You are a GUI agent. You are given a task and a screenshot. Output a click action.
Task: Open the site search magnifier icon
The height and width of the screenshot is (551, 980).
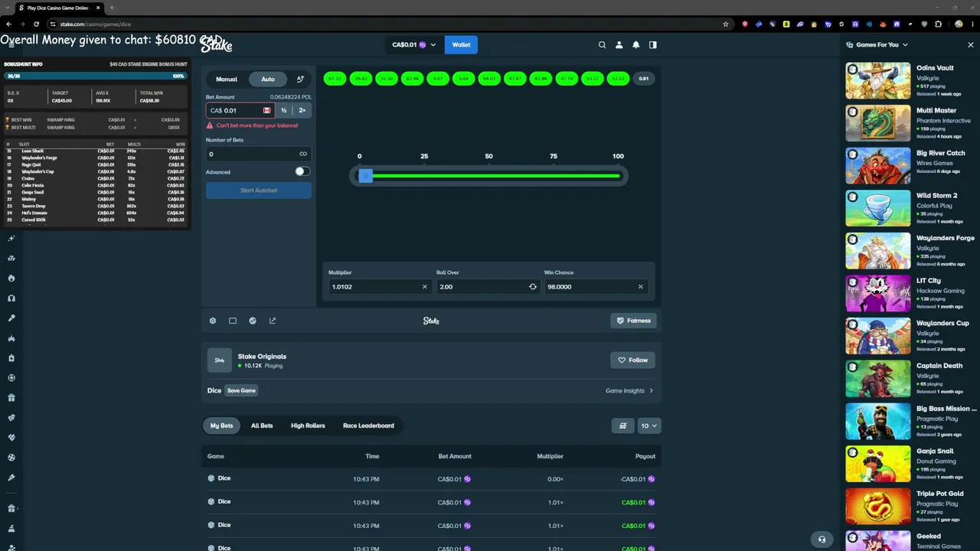point(602,45)
